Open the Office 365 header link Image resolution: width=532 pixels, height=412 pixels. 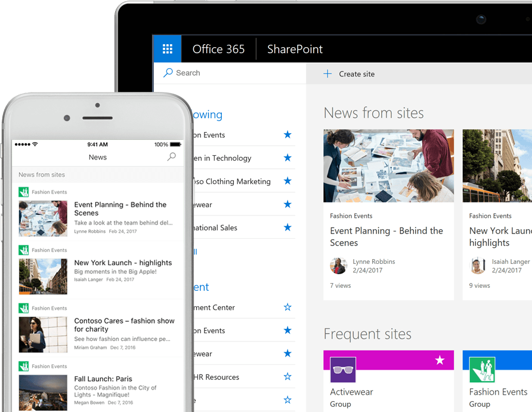pyautogui.click(x=218, y=49)
